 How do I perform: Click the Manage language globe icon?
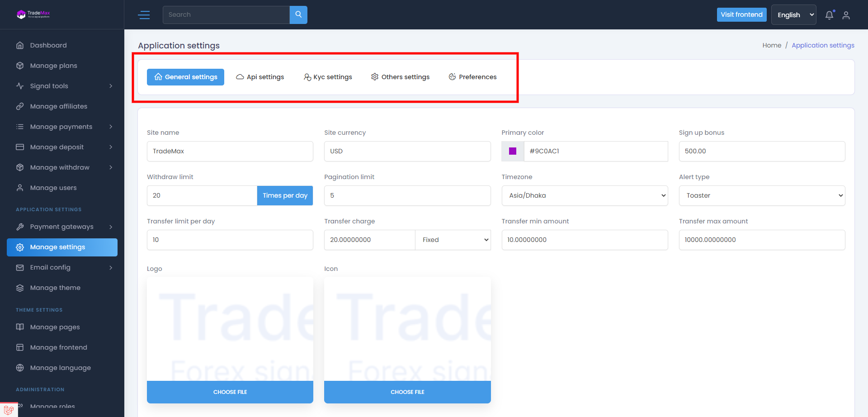click(20, 368)
